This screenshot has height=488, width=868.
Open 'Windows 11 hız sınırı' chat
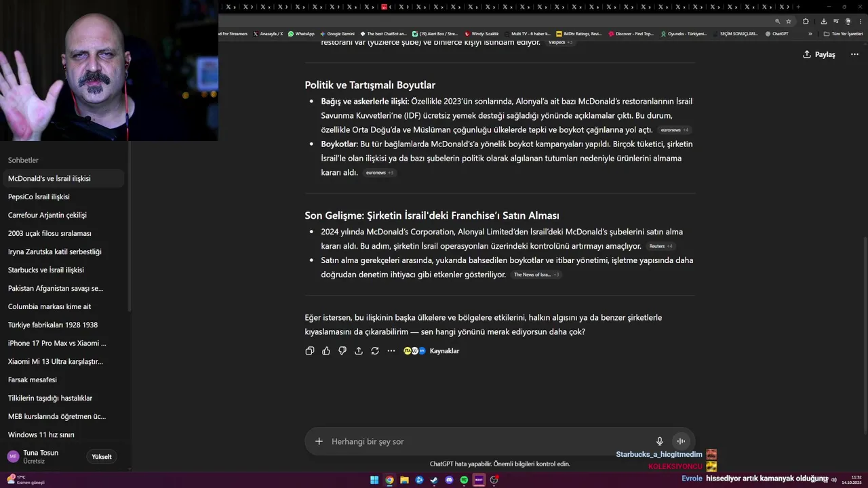coord(62,434)
